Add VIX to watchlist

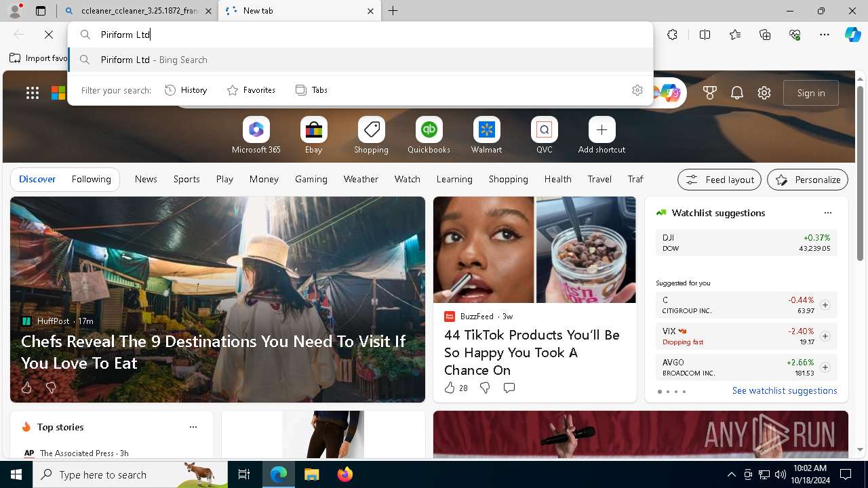(825, 336)
